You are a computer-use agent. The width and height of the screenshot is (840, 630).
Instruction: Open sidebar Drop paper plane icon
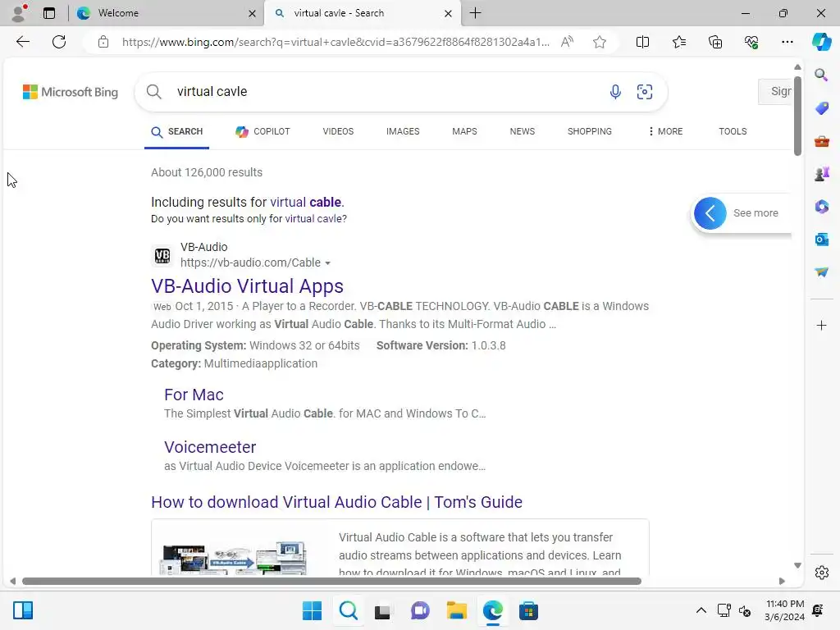coord(821,272)
